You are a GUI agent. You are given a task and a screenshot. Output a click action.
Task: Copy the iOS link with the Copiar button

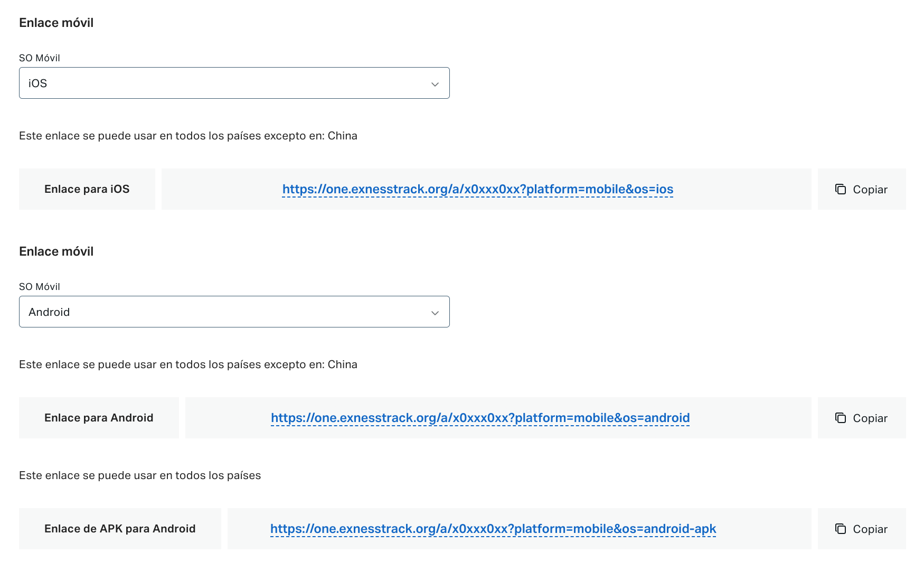862,189
